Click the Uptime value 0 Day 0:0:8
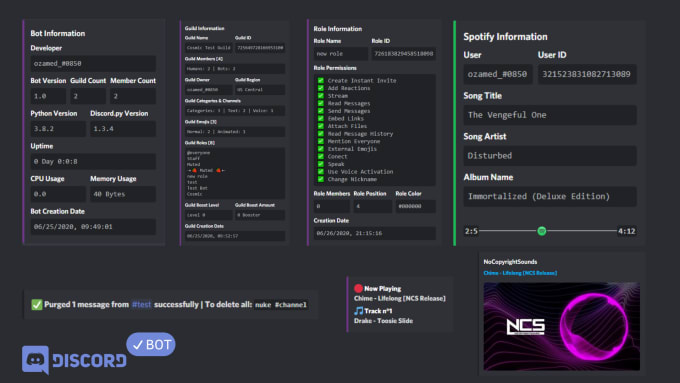Screen dimensions: 680x383 coord(93,161)
